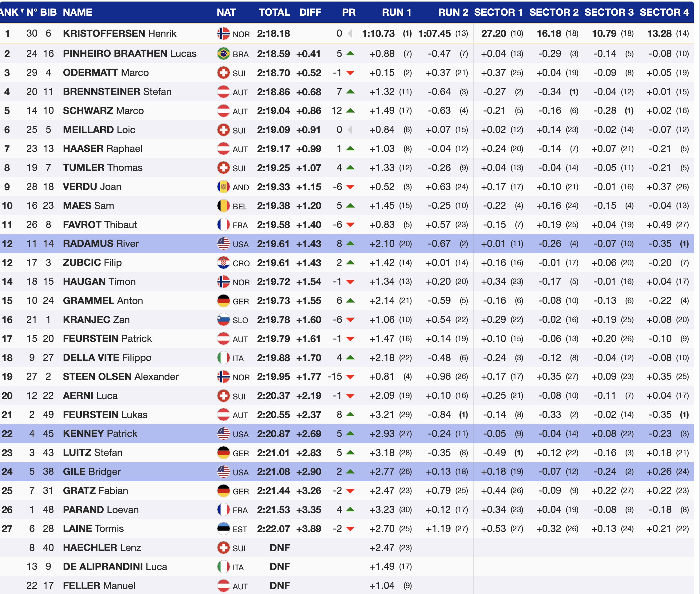Viewport: 700px width, 594px height.
Task: Click Norway flag icon beside Kristoffersen
Action: click(x=223, y=34)
